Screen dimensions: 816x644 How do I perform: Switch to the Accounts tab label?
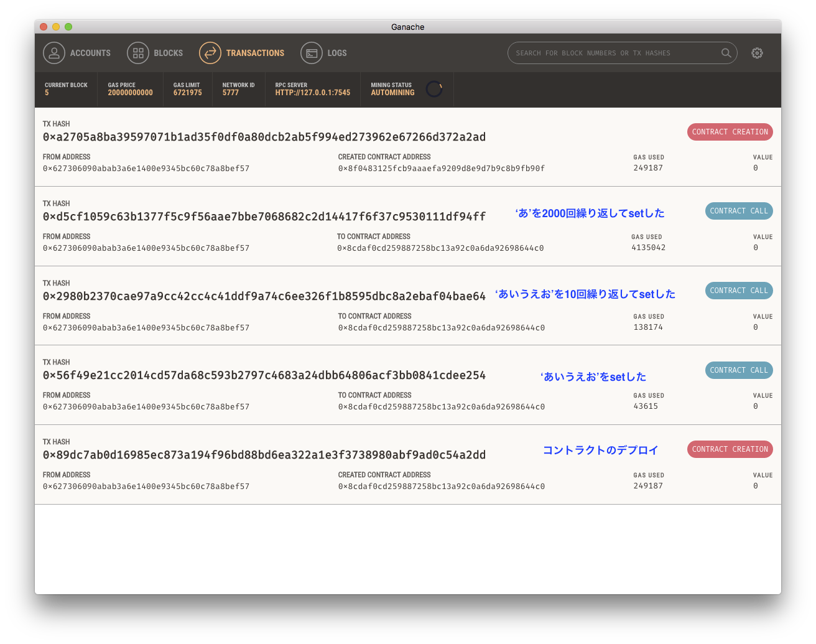[x=90, y=53]
